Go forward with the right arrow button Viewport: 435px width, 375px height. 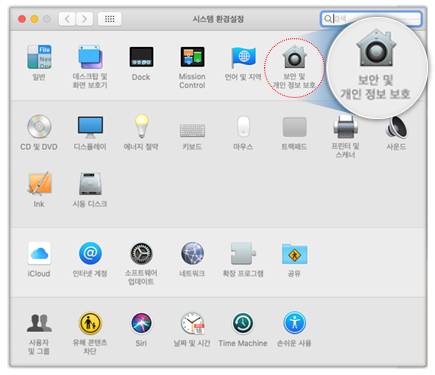[x=85, y=19]
